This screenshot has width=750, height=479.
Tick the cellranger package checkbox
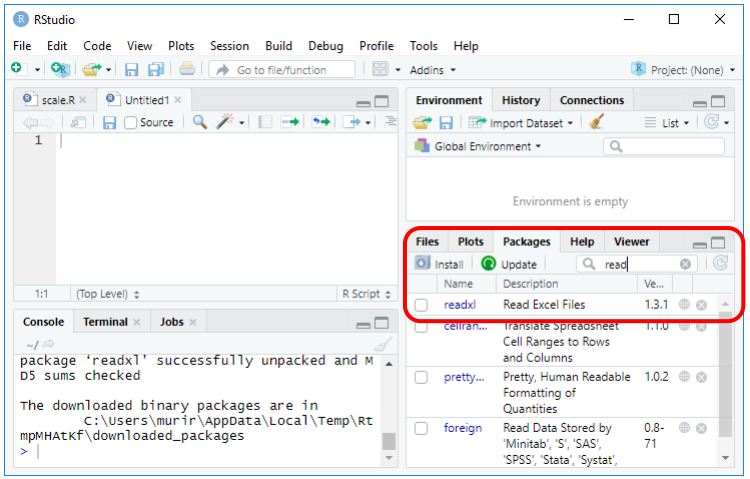click(x=421, y=326)
